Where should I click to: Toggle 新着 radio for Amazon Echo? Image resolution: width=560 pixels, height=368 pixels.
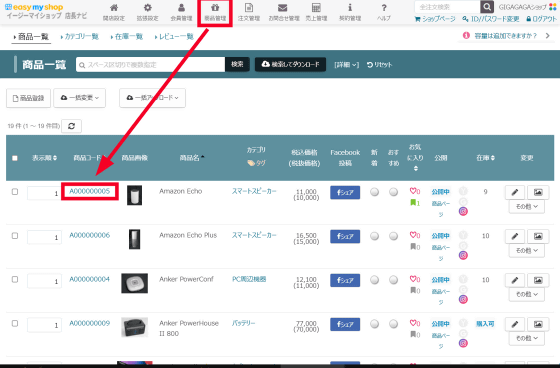(x=374, y=192)
